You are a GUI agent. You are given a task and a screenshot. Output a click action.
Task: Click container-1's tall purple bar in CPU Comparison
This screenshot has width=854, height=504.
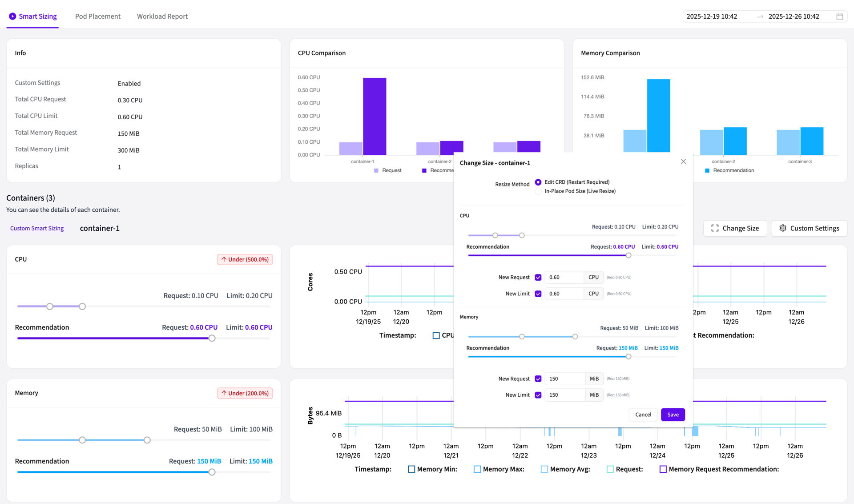coord(375,117)
